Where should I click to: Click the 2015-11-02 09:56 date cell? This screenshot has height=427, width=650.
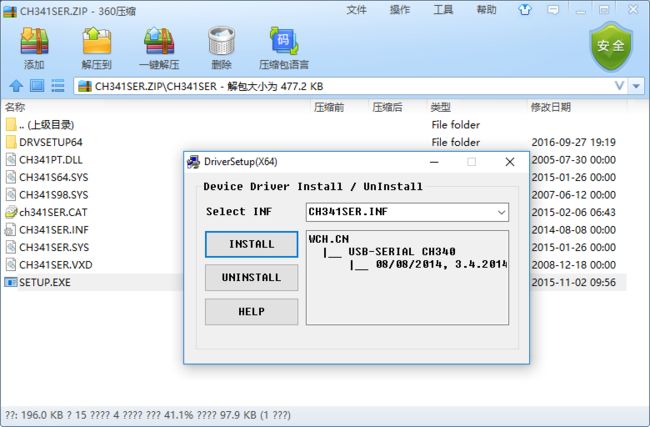point(573,282)
